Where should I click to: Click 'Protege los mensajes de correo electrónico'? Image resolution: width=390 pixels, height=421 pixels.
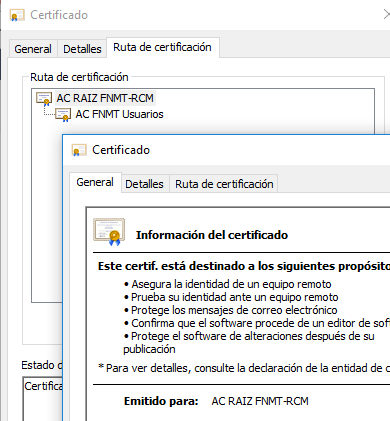234,310
